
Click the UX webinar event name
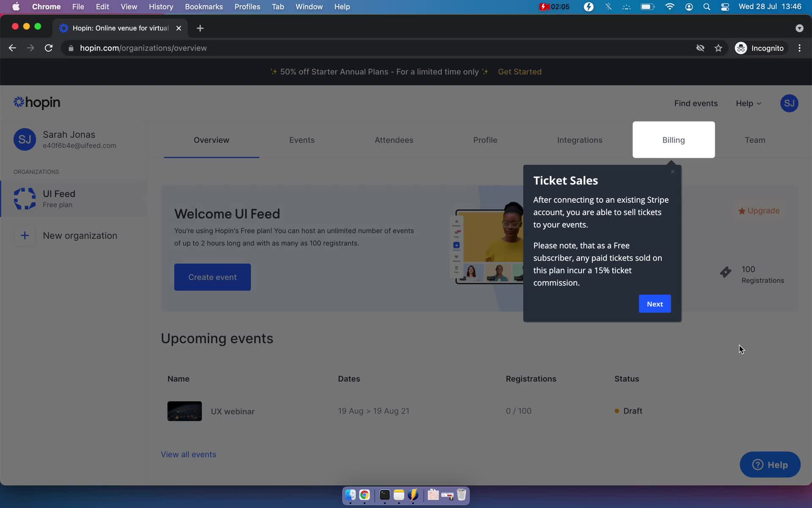pyautogui.click(x=233, y=411)
